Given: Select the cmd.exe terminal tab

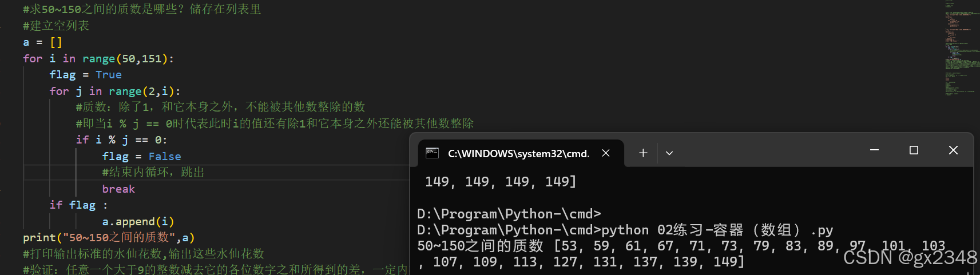Looking at the screenshot, I should point(521,153).
